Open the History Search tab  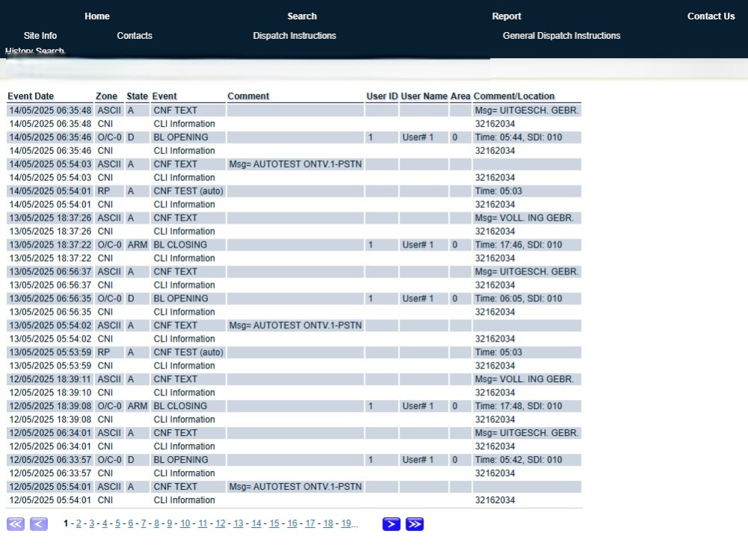[x=34, y=51]
